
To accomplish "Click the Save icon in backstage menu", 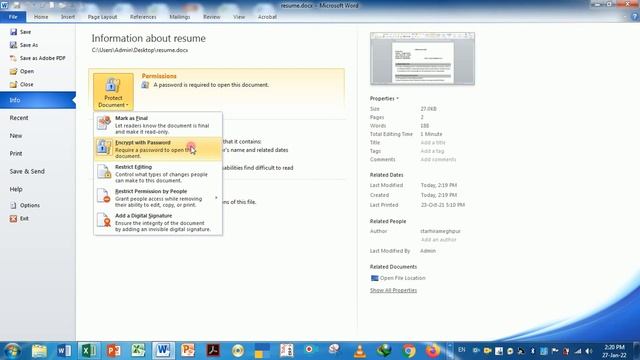I will (13, 32).
